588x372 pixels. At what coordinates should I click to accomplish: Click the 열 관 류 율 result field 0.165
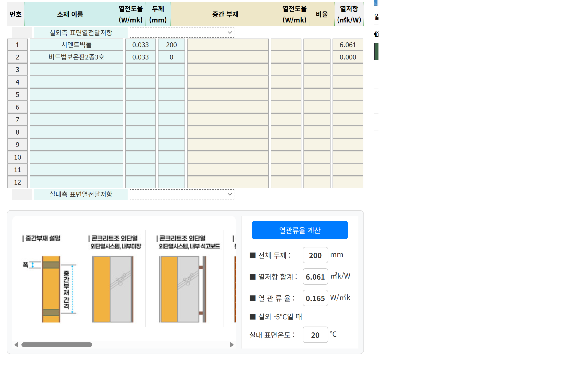[x=315, y=298]
